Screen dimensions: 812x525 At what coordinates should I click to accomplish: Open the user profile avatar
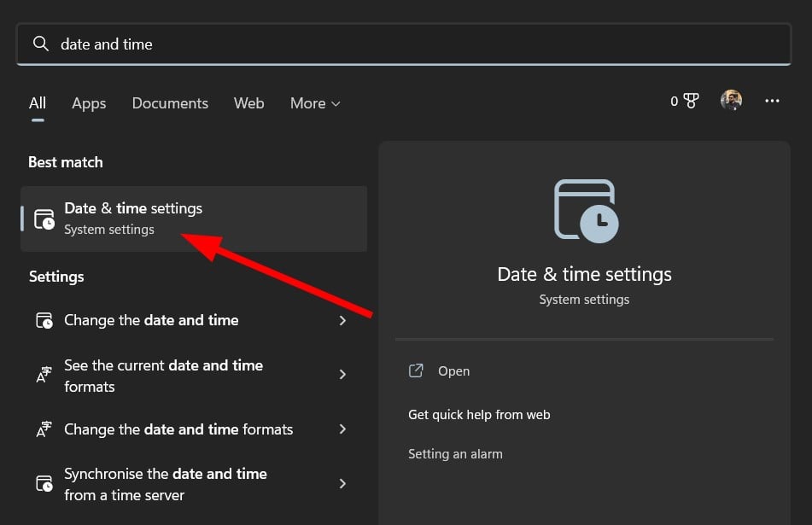(731, 100)
